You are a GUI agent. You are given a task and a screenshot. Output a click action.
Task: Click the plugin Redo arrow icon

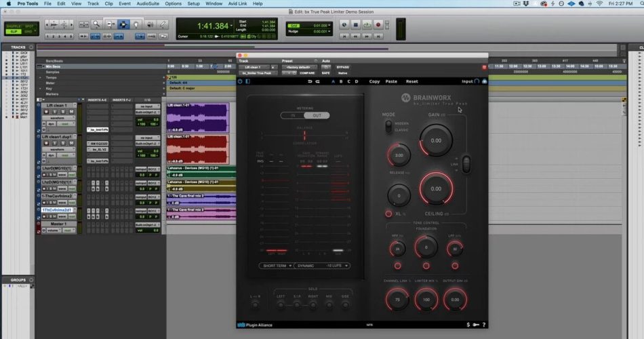317,81
